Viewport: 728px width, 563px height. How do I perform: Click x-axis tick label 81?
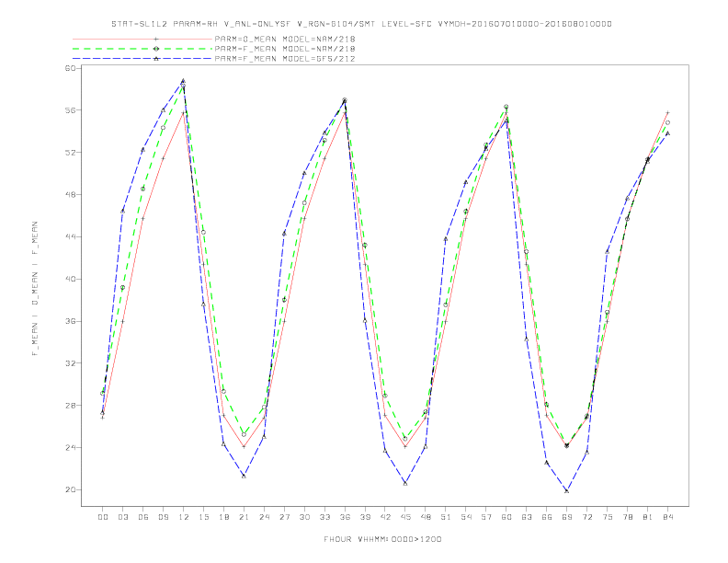(648, 517)
